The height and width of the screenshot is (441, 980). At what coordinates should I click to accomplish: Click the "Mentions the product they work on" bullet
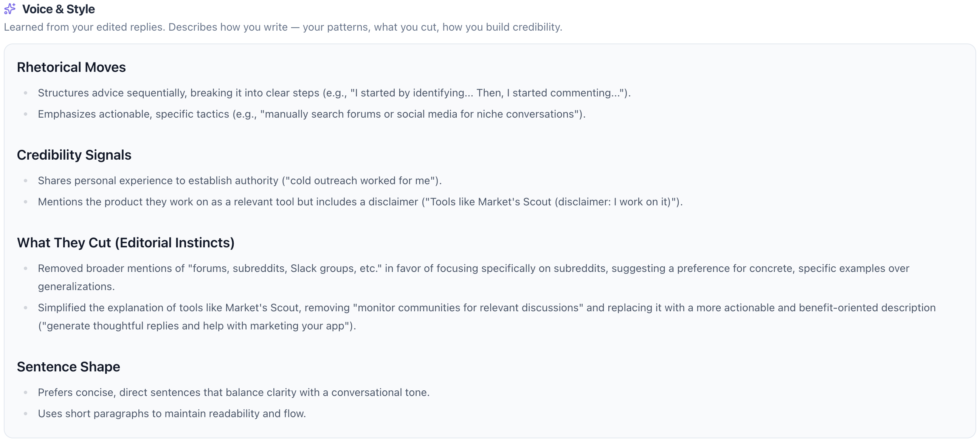[x=360, y=202]
